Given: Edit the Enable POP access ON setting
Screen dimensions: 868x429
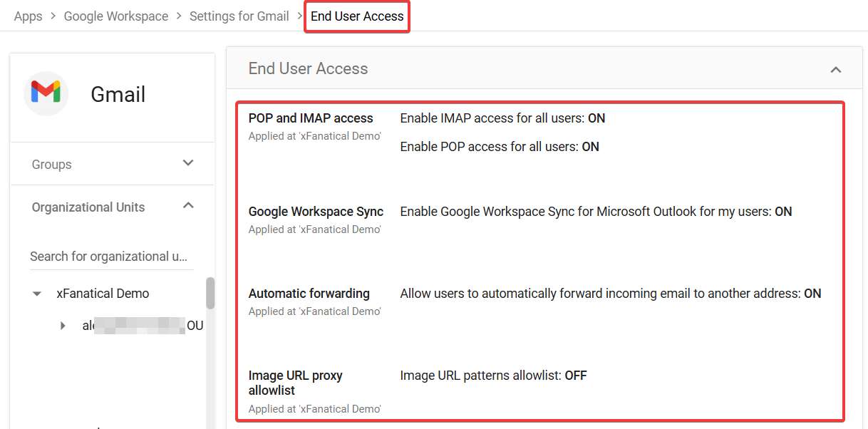Looking at the screenshot, I should pos(500,147).
